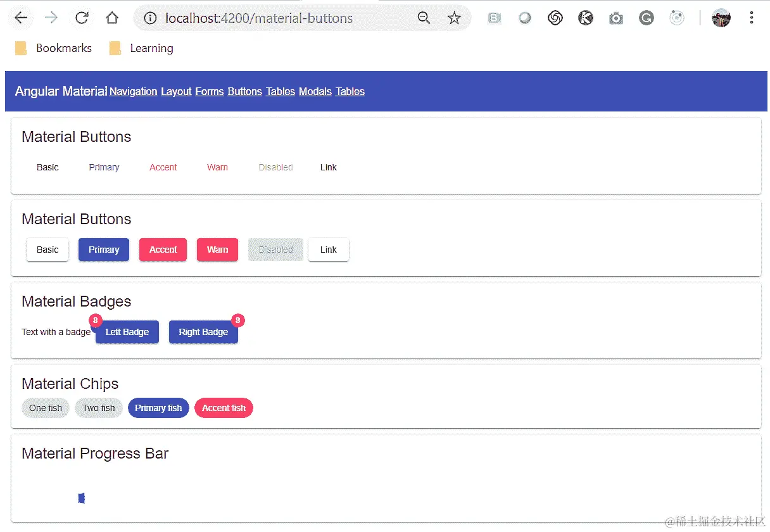Select the One fish chip
The width and height of the screenshot is (770, 532).
coord(46,408)
